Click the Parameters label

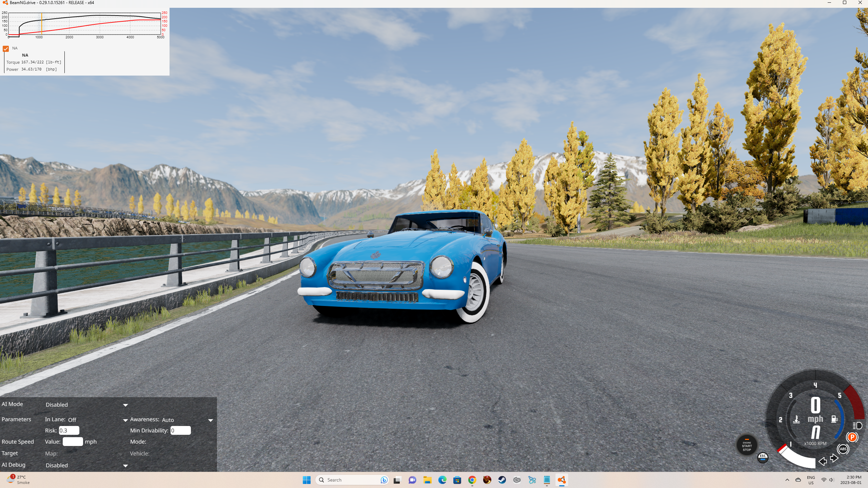16,419
